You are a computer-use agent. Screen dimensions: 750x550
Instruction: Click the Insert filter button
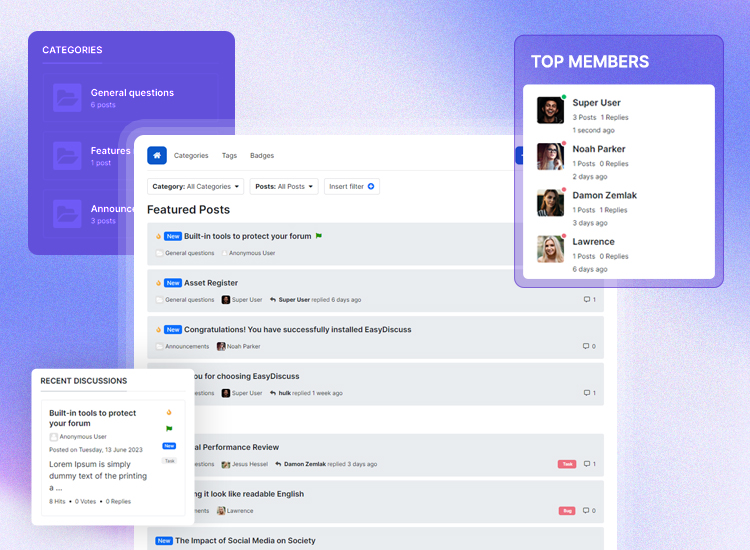(x=352, y=187)
